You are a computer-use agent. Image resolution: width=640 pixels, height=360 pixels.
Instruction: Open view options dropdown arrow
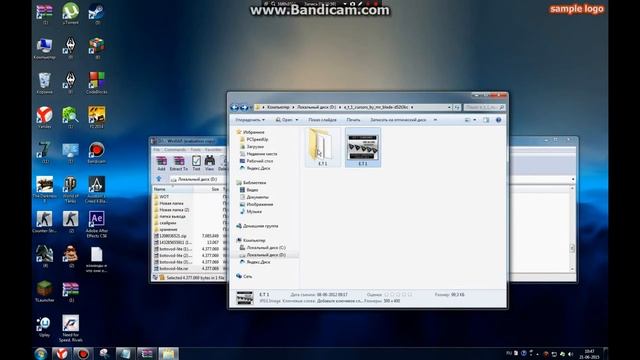point(475,120)
